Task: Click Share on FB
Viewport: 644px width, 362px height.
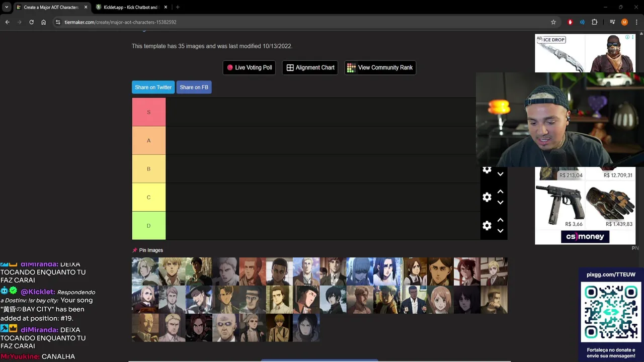Action: click(x=194, y=87)
